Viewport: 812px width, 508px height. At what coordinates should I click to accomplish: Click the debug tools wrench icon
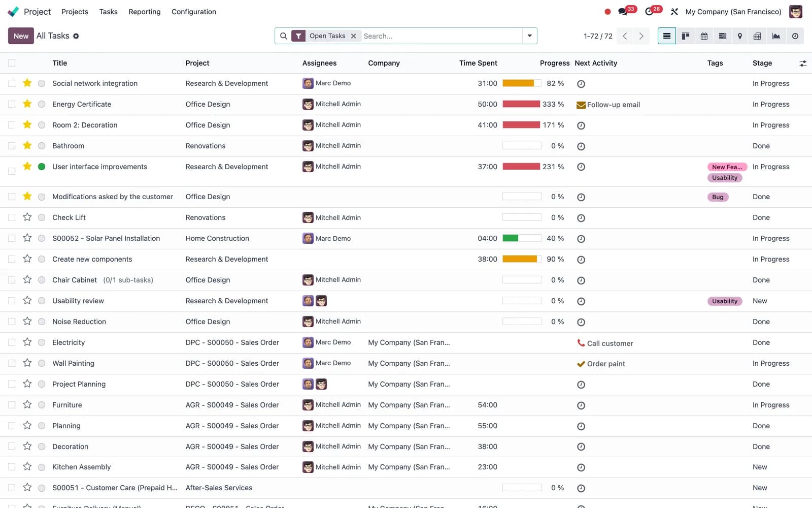tap(674, 12)
